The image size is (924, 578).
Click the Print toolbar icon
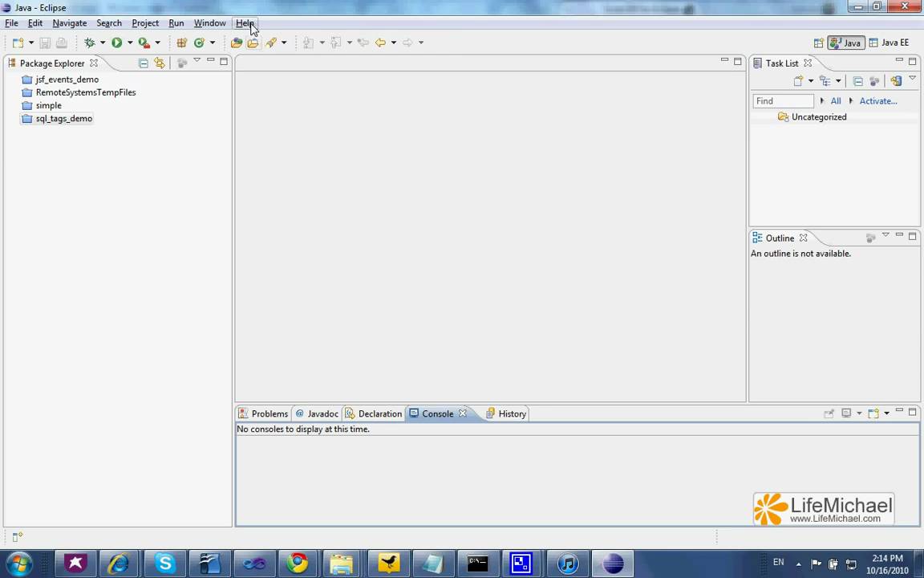point(61,43)
